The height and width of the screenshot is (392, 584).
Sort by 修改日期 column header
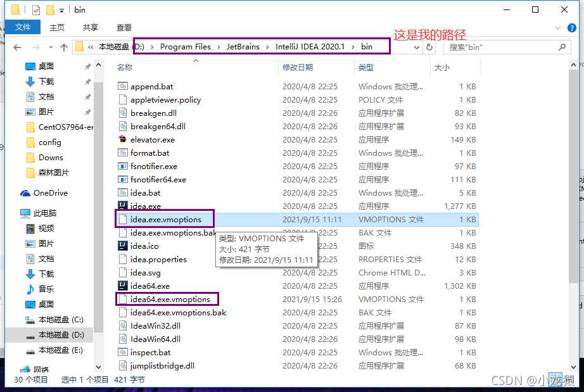coord(298,67)
